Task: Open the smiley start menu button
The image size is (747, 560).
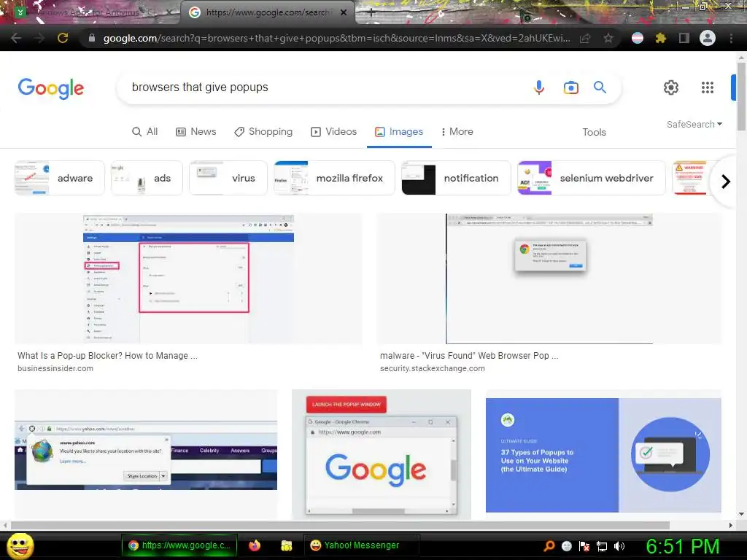Action: (20, 545)
